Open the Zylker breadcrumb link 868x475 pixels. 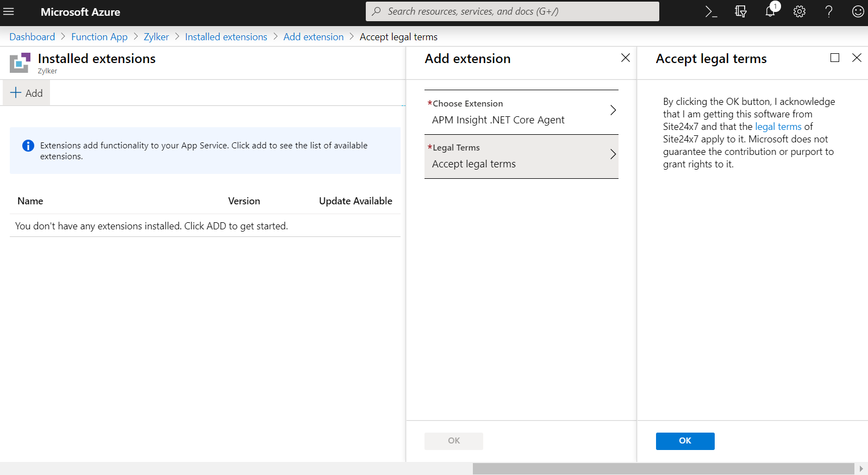(156, 37)
